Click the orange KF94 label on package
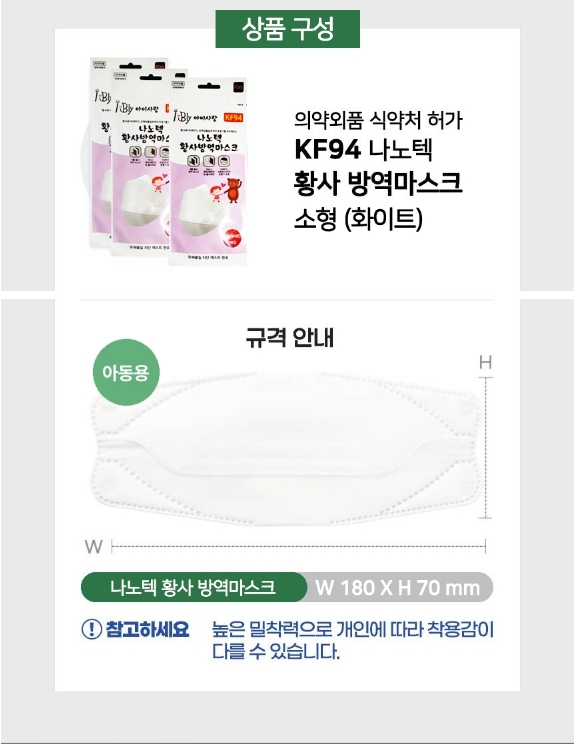The image size is (574, 744). pyautogui.click(x=233, y=117)
